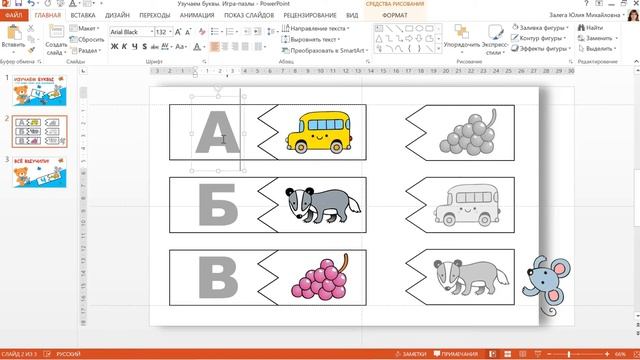The image size is (640, 360).
Task: Toggle text shadow S formatting
Action: click(144, 47)
